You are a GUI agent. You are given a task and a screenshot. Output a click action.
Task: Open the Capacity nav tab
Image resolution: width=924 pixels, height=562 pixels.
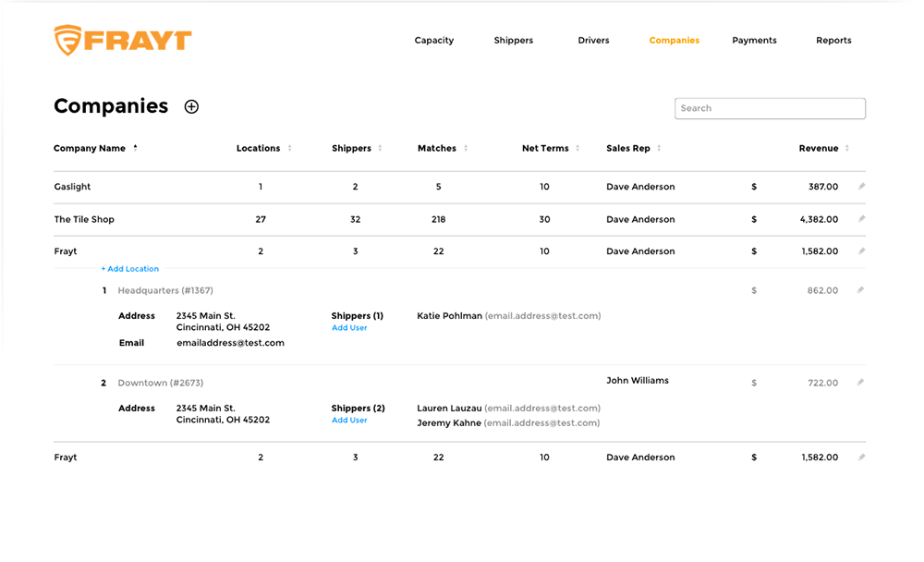(434, 40)
